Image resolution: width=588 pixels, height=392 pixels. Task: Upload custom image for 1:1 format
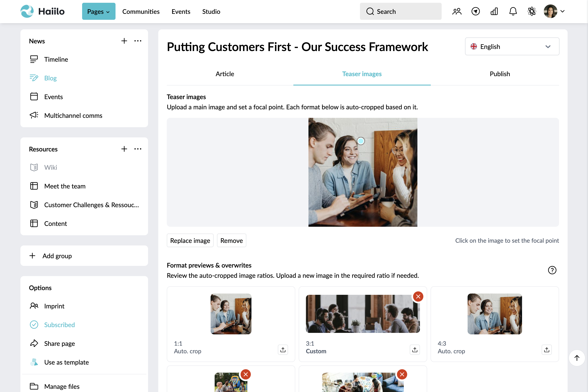[x=283, y=349]
